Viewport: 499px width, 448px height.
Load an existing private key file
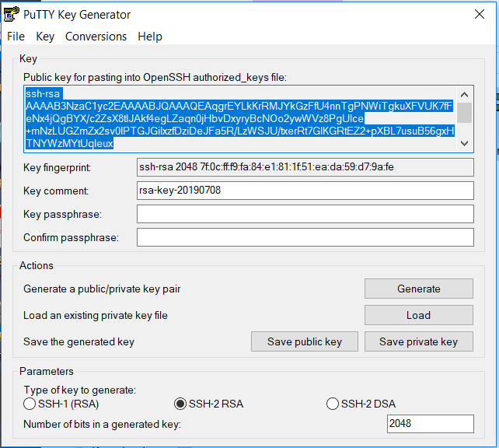click(418, 315)
